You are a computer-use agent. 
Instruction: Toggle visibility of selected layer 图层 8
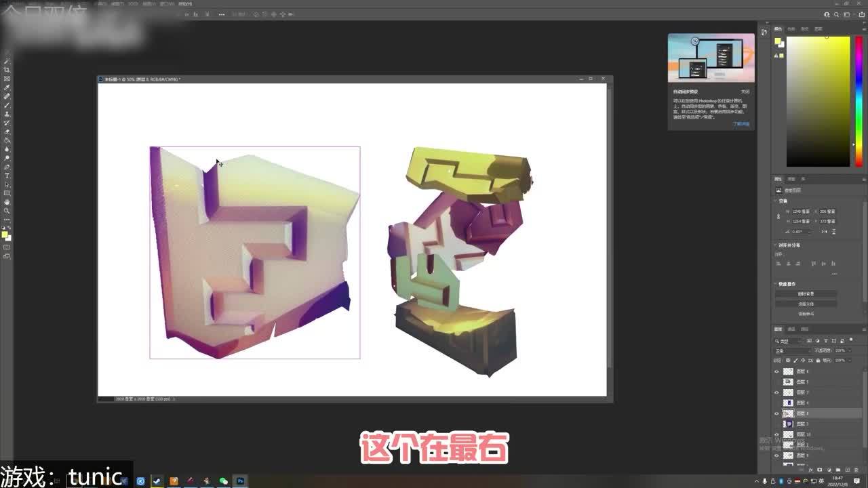click(777, 413)
